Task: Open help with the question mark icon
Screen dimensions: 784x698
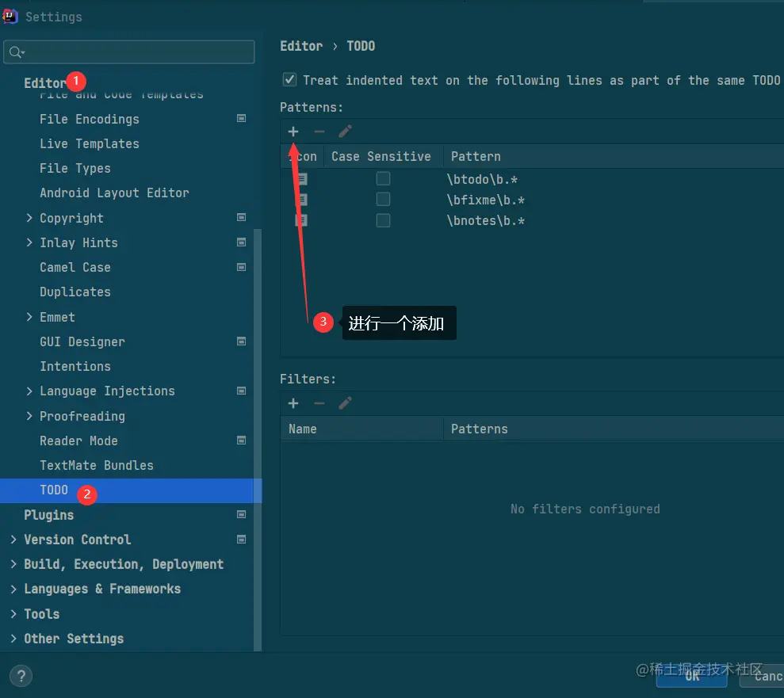Action: click(21, 676)
